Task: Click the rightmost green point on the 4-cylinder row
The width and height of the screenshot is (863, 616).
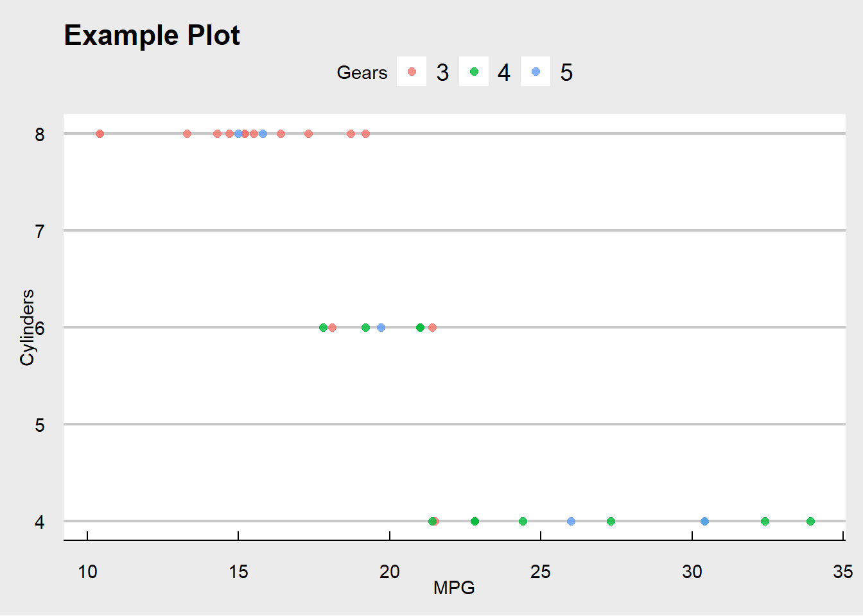Action: [810, 521]
